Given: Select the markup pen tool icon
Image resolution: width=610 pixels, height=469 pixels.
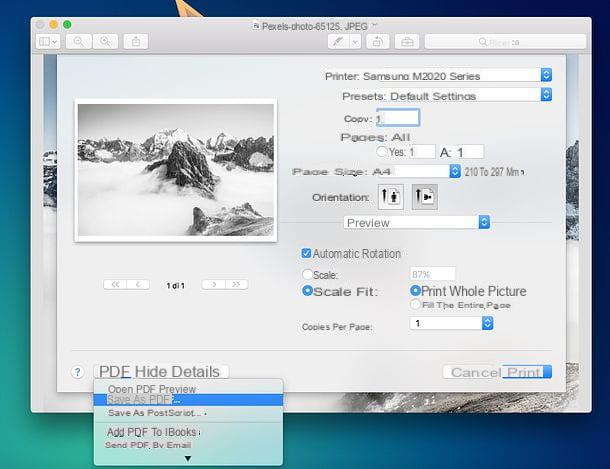Looking at the screenshot, I should 338,42.
